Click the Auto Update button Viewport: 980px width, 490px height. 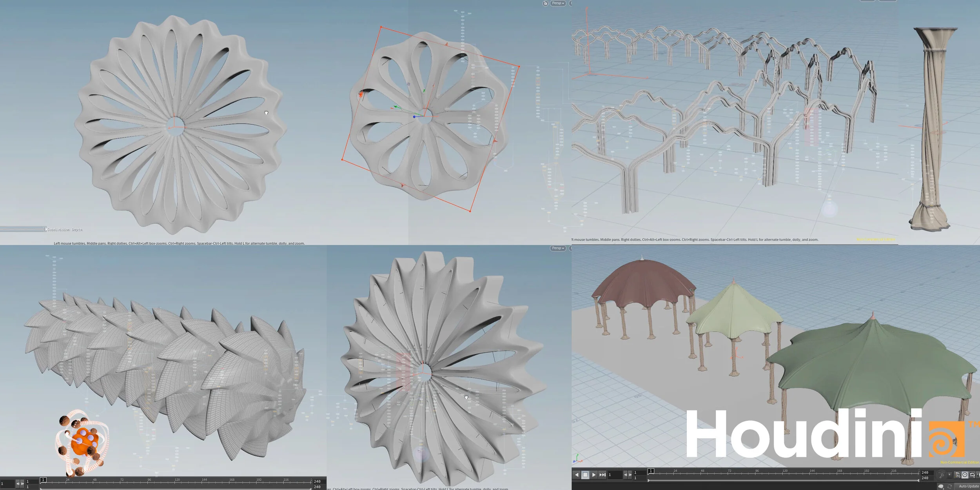click(969, 486)
